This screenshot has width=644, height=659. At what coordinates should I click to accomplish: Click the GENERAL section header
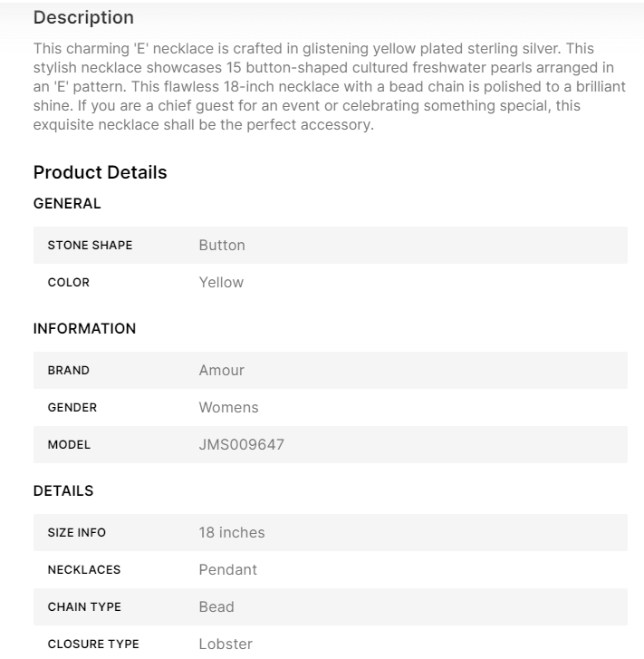pyautogui.click(x=67, y=204)
